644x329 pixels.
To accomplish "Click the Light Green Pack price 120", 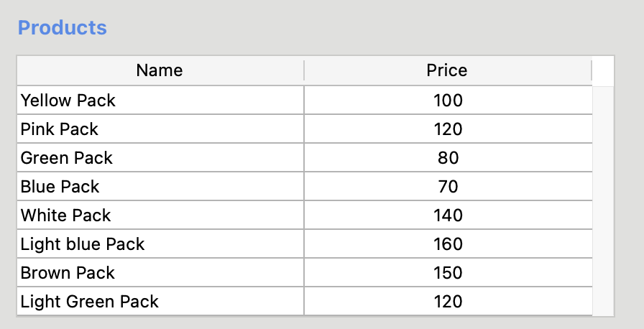I will [448, 302].
